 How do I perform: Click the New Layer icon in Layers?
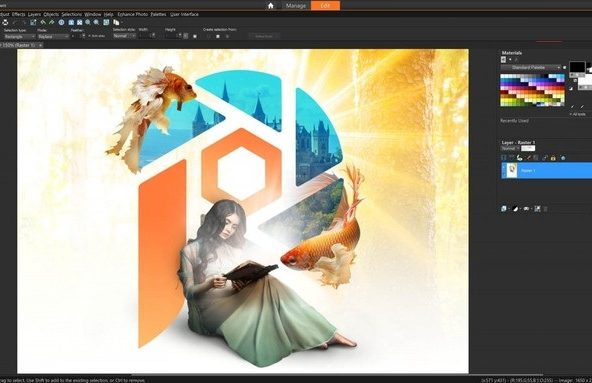point(504,209)
